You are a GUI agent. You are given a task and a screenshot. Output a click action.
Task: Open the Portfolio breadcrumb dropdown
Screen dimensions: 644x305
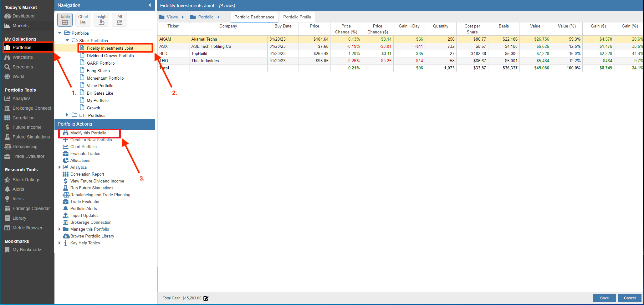point(205,17)
